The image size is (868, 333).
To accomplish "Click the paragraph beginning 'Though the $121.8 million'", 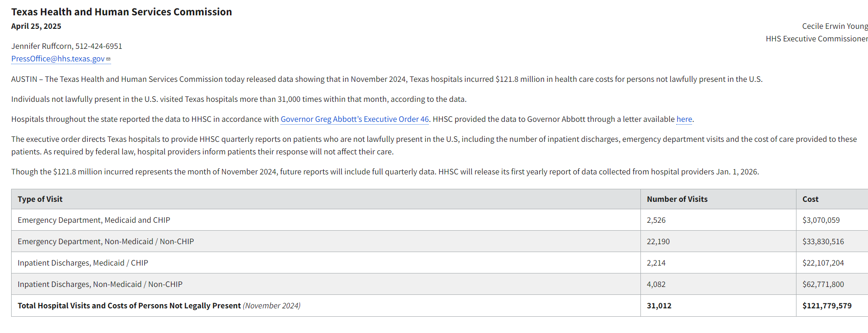I will (x=385, y=172).
